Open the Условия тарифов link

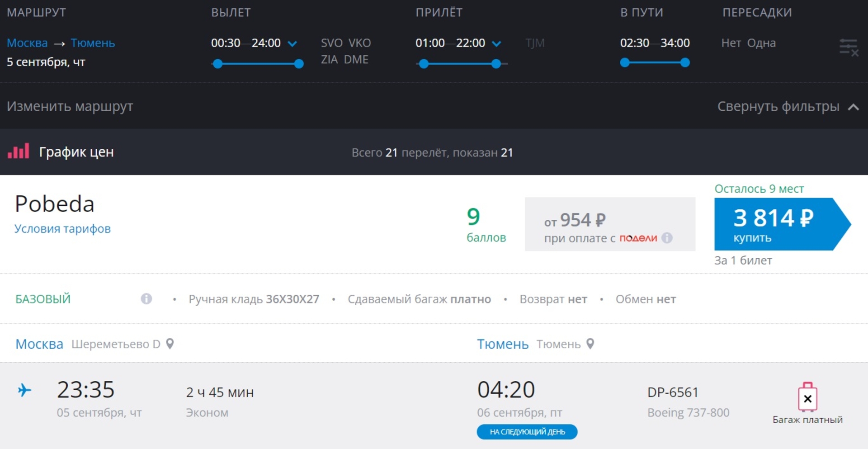[62, 229]
